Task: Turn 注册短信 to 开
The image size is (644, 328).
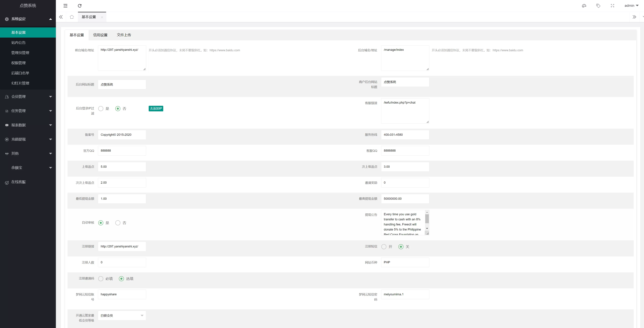Action: [384, 247]
